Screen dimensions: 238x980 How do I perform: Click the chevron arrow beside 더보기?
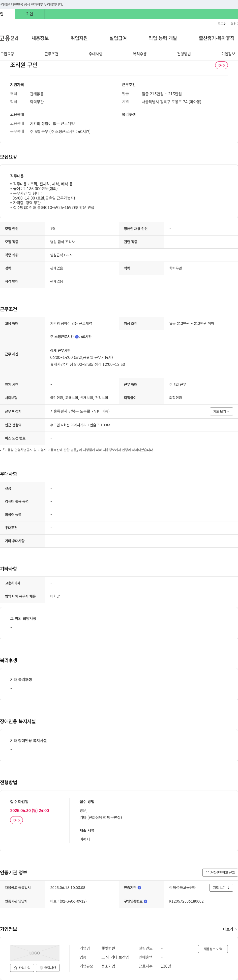236,929
